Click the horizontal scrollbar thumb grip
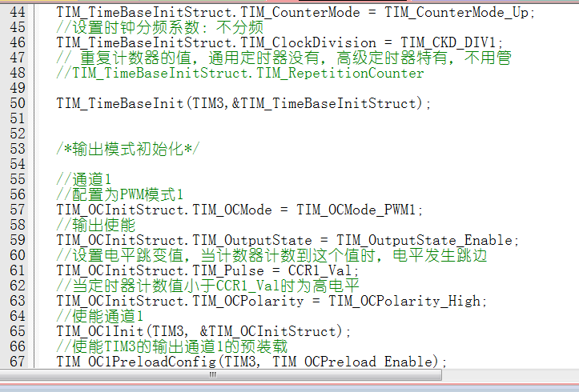This screenshot has width=579, height=392. tap(212, 374)
